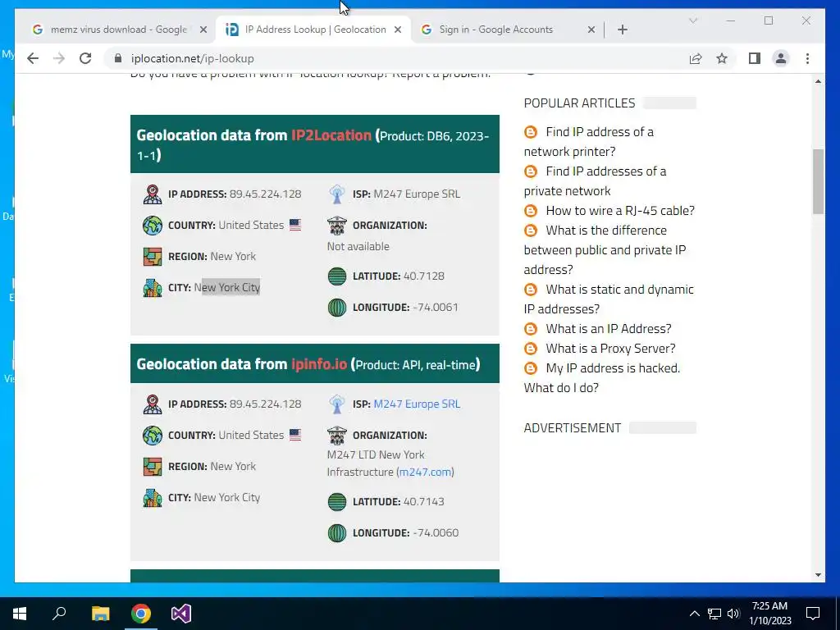Open difference between public and private IP article
Viewport: 840px width, 630px height.
point(605,249)
